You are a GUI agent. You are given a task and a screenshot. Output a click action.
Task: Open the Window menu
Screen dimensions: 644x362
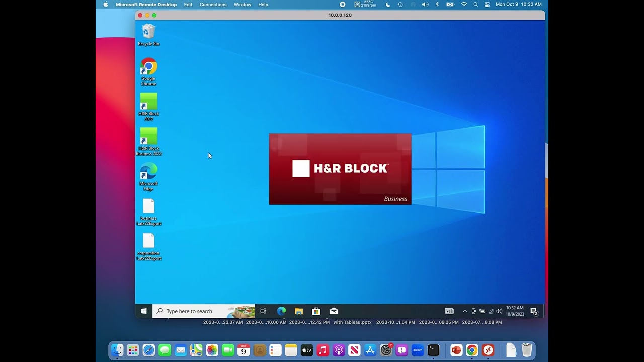[243, 4]
